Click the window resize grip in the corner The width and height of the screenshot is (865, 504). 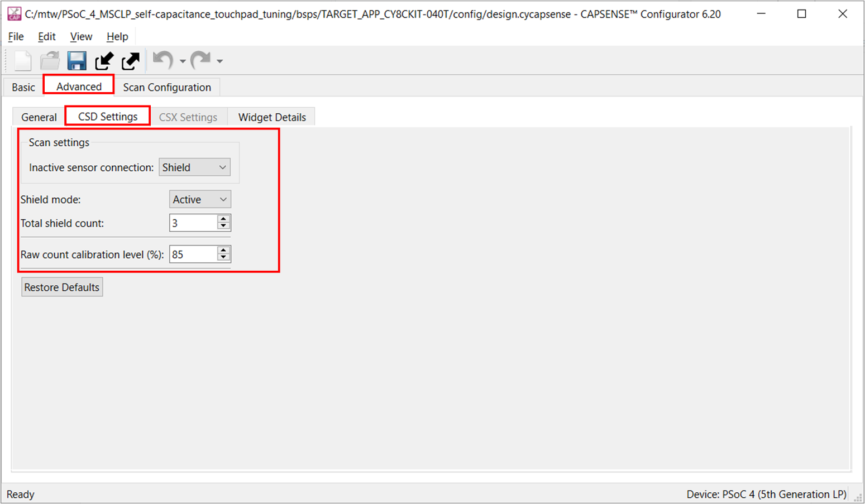click(x=858, y=497)
